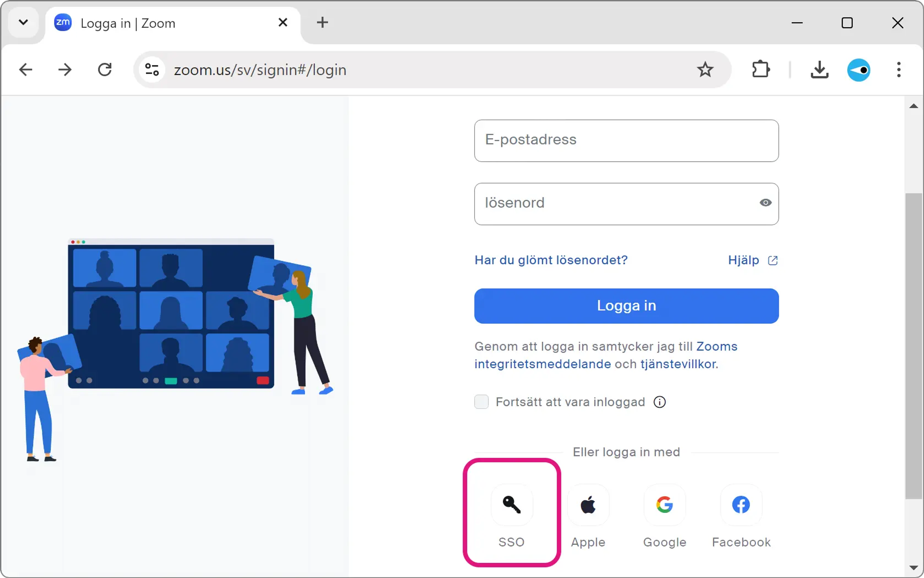Click the scrollbar down arrow
This screenshot has width=924, height=578.
tap(913, 568)
